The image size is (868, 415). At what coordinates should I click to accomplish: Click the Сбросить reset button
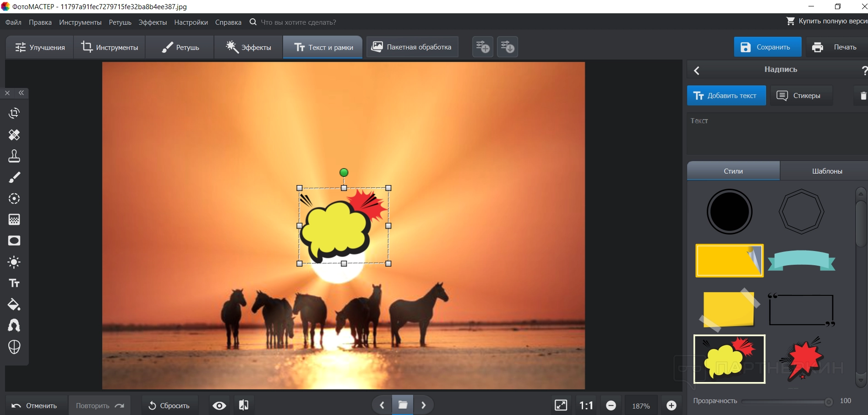point(169,406)
